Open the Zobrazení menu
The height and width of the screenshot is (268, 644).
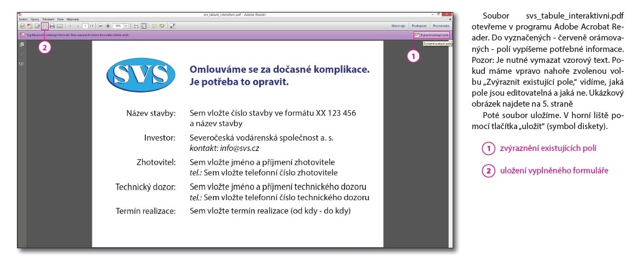48,19
